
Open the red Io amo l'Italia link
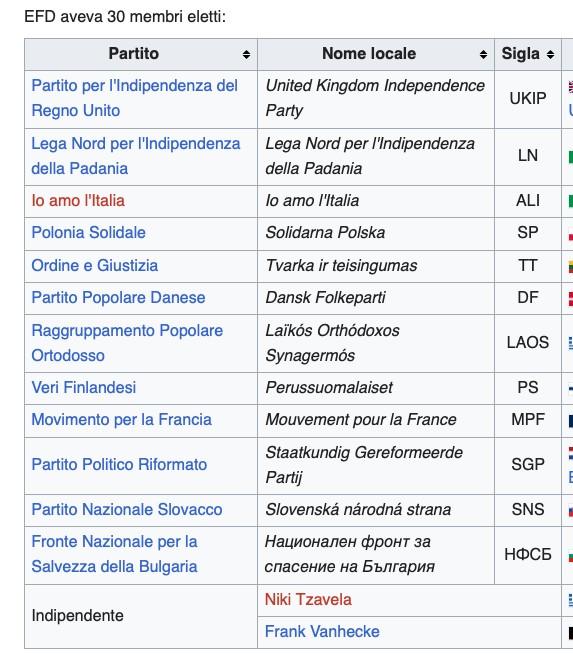coord(78,201)
